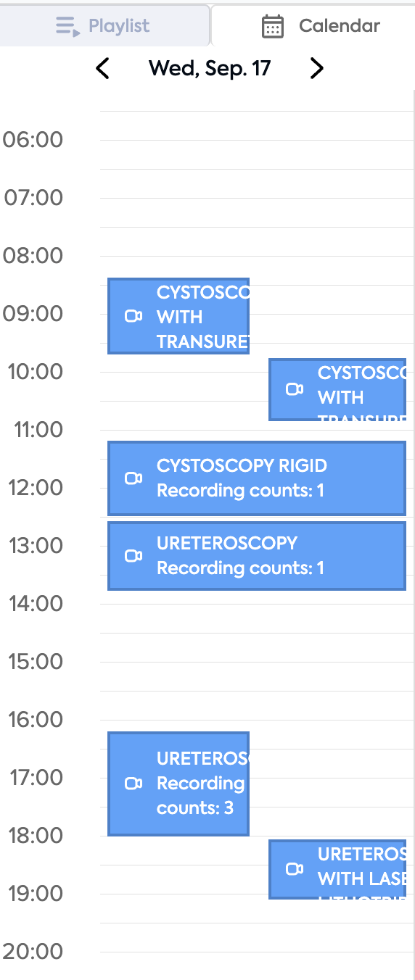Screen dimensions: 415x980
Task: Click camera icon on 10:00 cystoscopy event
Action: 295,389
